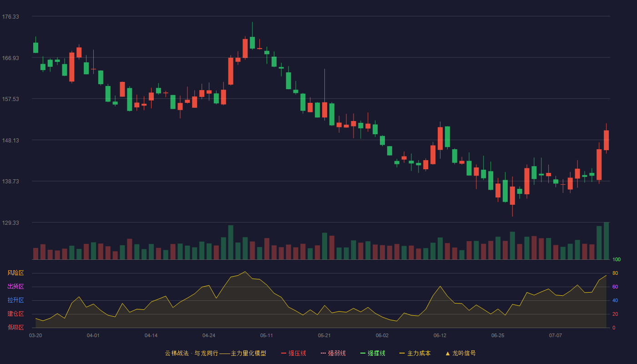Image resolution: width=637 pixels, height=364 pixels.
Task: Click the 拉升区 zone label
Action: pos(15,300)
